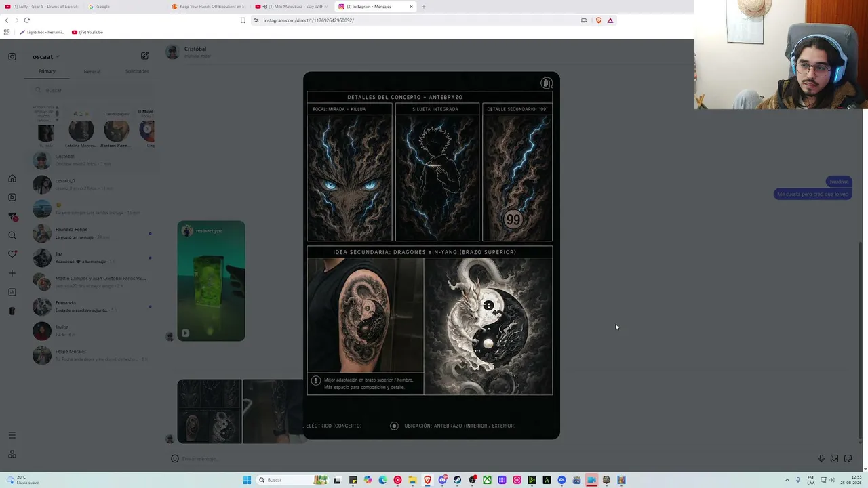Viewport: 868px width, 488px height.
Task: Open the Fernanda conversation
Action: [x=94, y=306]
